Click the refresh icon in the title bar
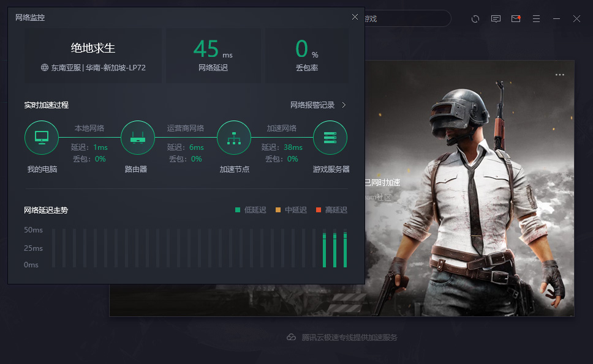 coord(475,19)
